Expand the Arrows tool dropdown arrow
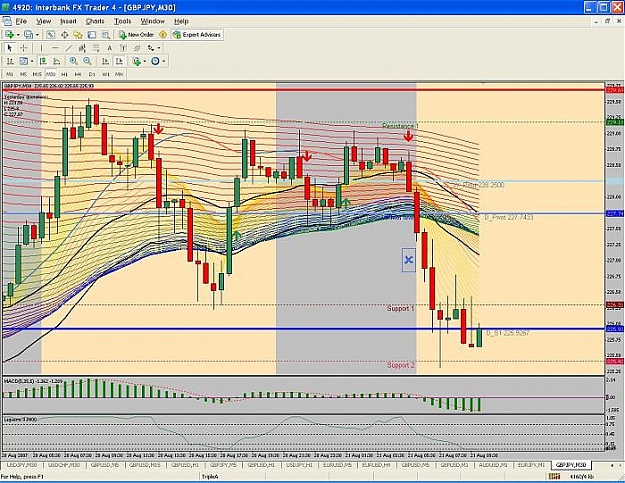This screenshot has width=625, height=483. click(x=159, y=48)
